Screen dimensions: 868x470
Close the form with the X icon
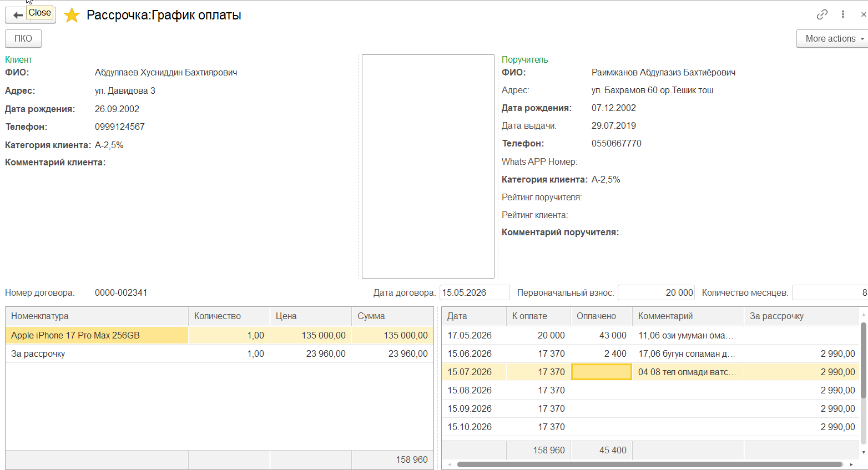(864, 15)
